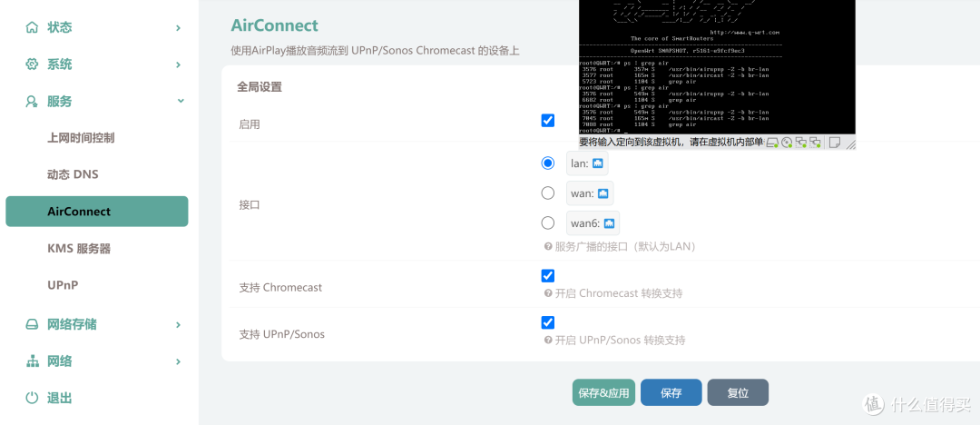Select the wan interface radio button
The image size is (980, 425).
548,193
